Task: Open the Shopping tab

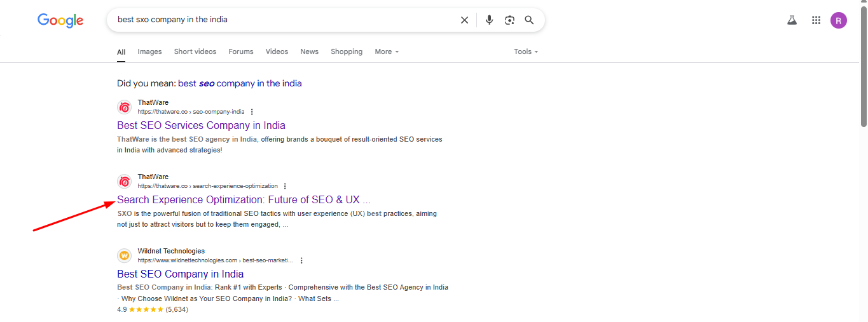Action: click(347, 51)
